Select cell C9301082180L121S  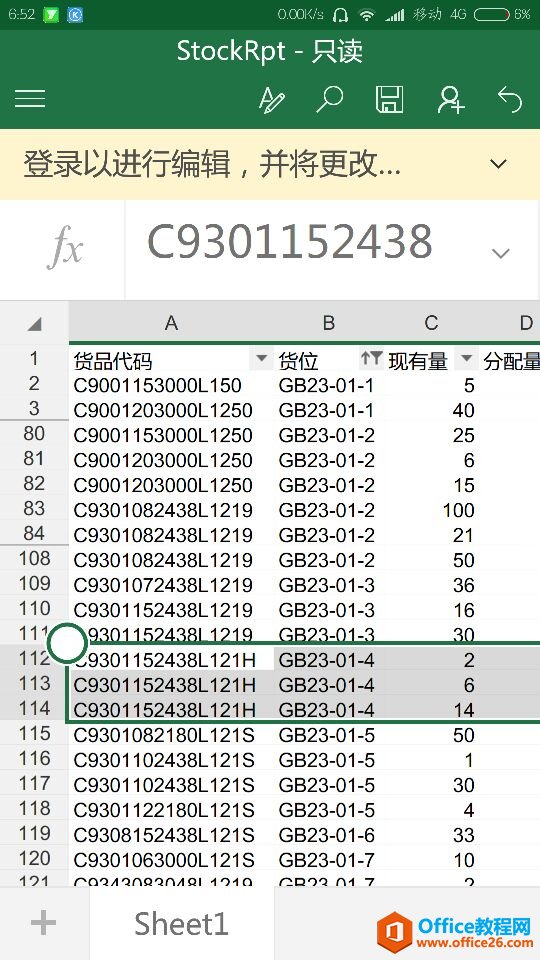click(171, 735)
